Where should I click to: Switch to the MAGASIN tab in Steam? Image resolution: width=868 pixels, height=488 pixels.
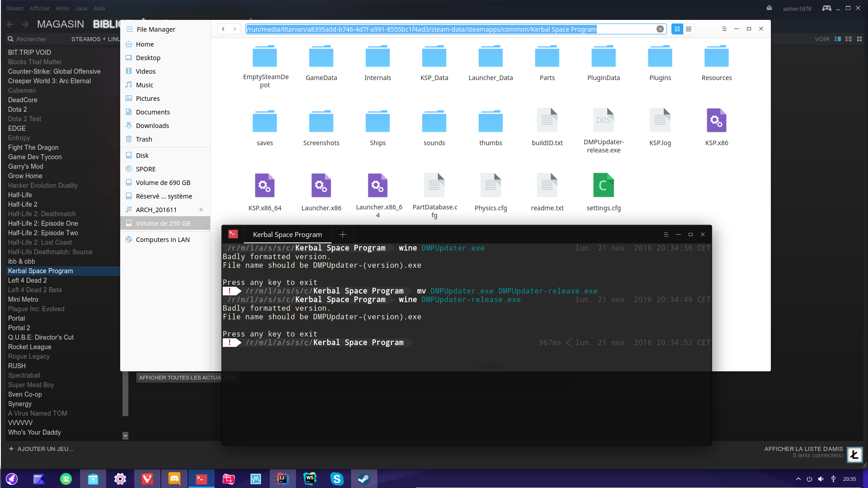point(61,24)
